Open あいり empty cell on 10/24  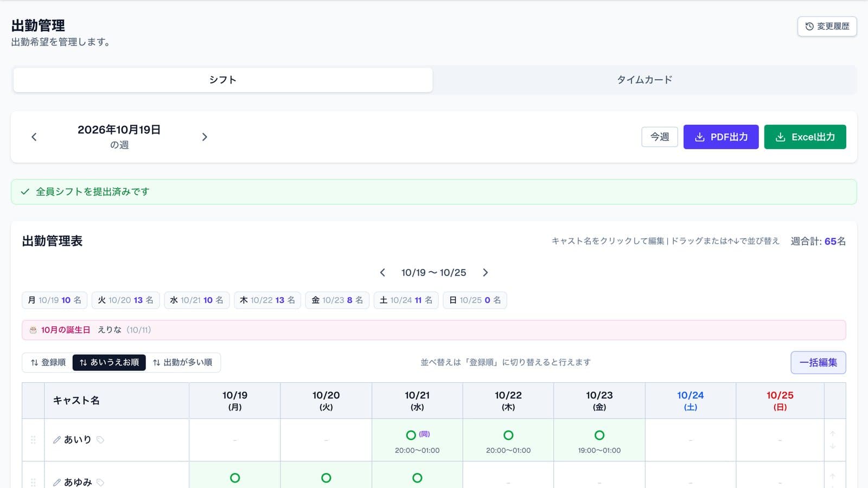point(691,440)
